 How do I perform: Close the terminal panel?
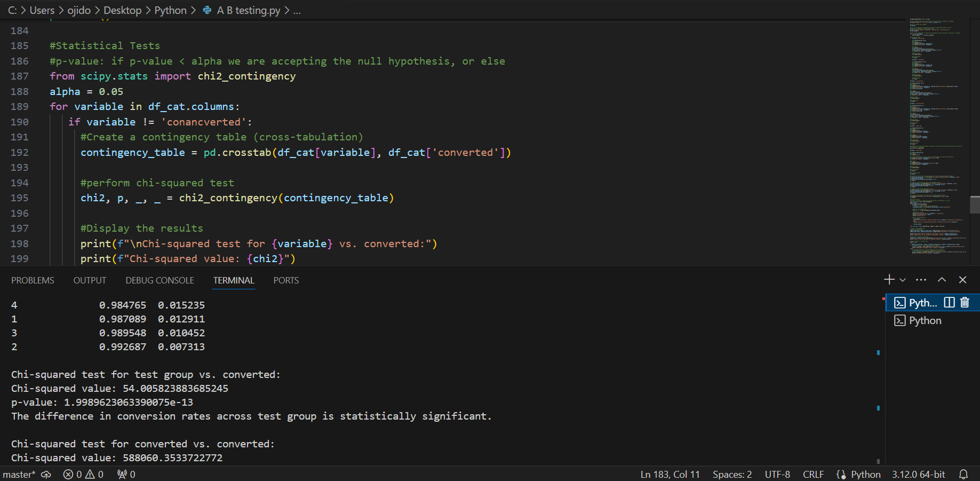(x=962, y=280)
